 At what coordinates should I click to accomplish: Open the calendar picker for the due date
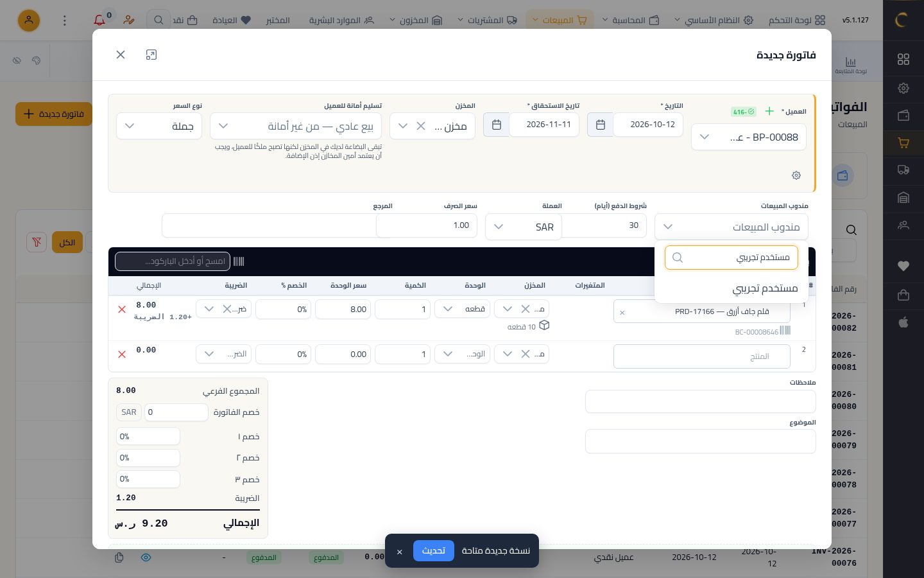point(496,125)
